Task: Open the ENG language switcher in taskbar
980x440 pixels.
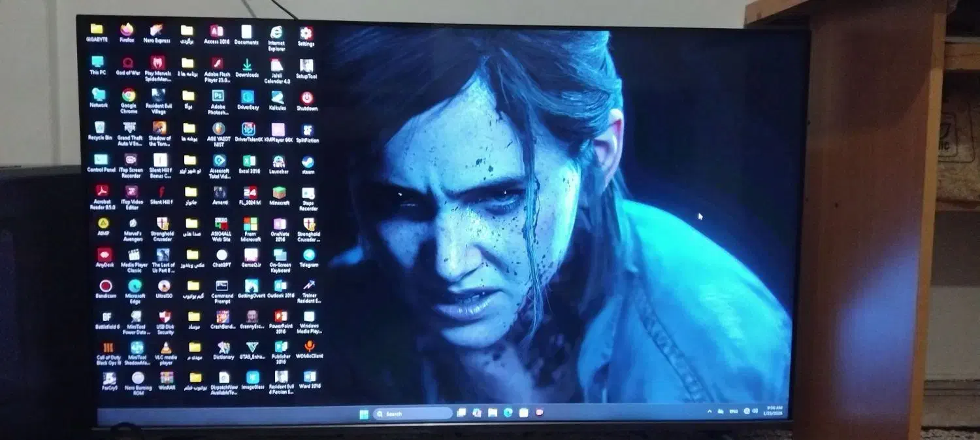Action: 733,411
